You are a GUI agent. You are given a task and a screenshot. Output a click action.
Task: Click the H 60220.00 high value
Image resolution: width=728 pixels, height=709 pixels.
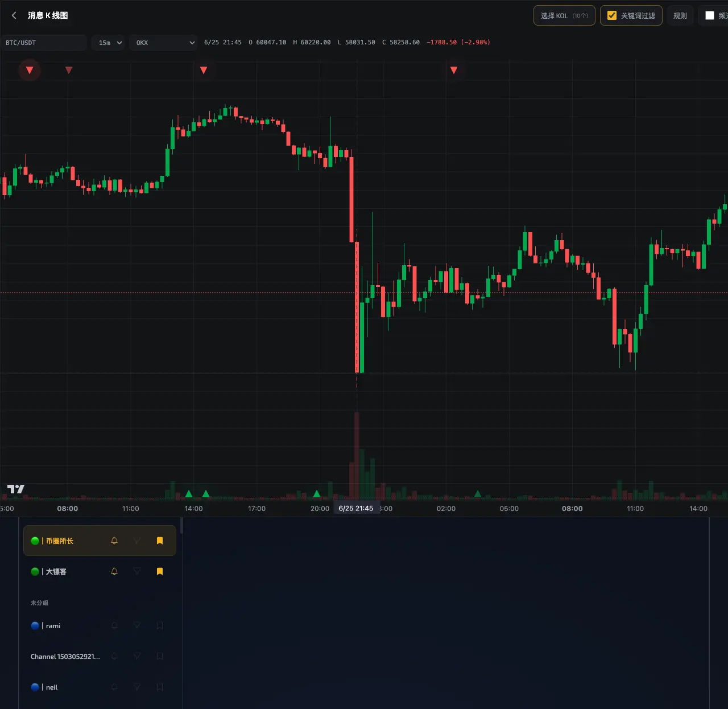(x=312, y=43)
